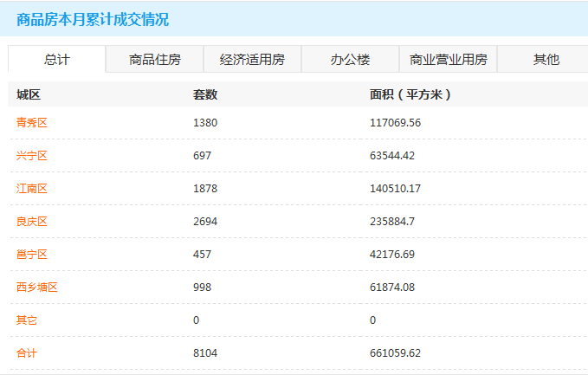Open the 商品住房 tab
The width and height of the screenshot is (588, 375).
point(155,60)
